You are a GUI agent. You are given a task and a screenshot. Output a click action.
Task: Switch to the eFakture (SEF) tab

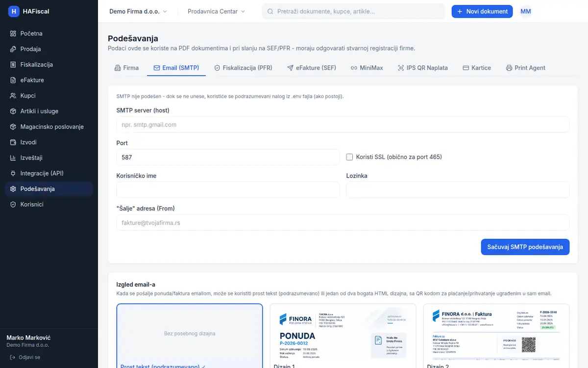pos(312,68)
